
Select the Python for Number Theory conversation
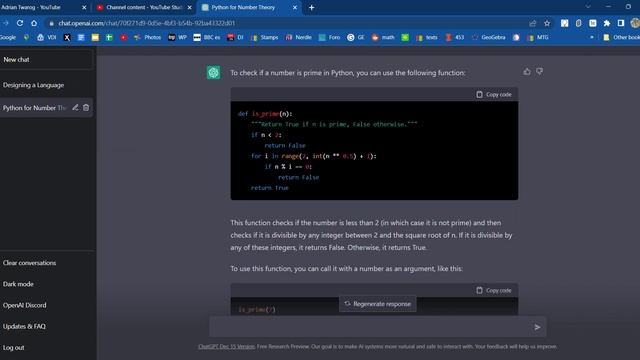[x=34, y=108]
